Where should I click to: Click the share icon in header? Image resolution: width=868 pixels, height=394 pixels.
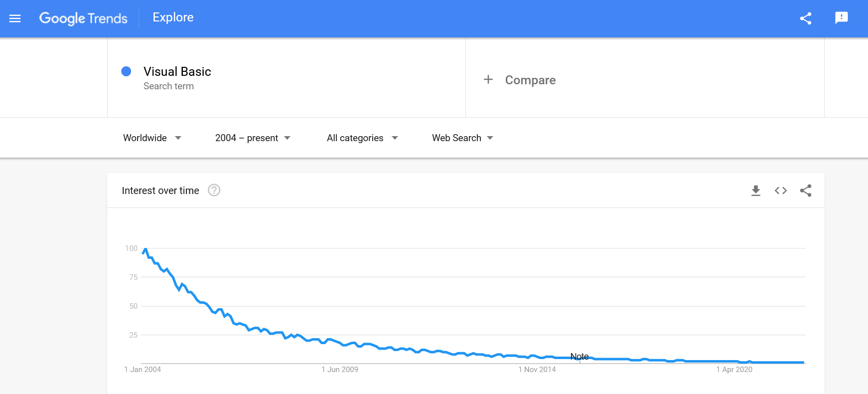click(x=806, y=18)
